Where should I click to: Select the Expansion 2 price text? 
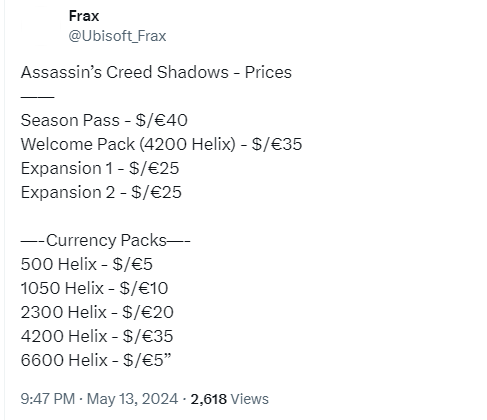(x=101, y=192)
